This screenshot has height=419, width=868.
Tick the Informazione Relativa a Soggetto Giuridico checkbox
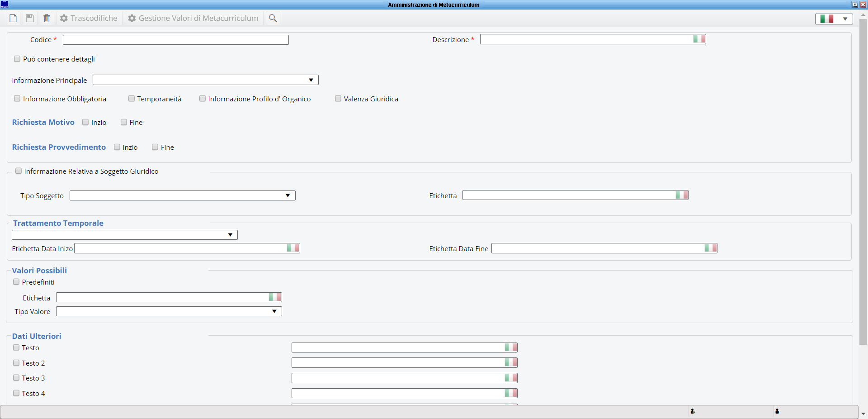(19, 171)
